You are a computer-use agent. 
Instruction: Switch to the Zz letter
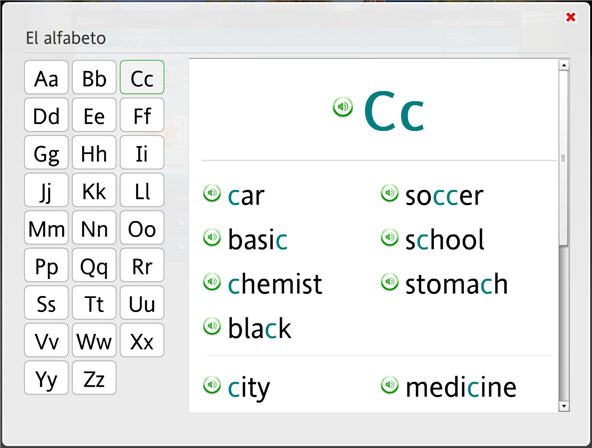[94, 378]
